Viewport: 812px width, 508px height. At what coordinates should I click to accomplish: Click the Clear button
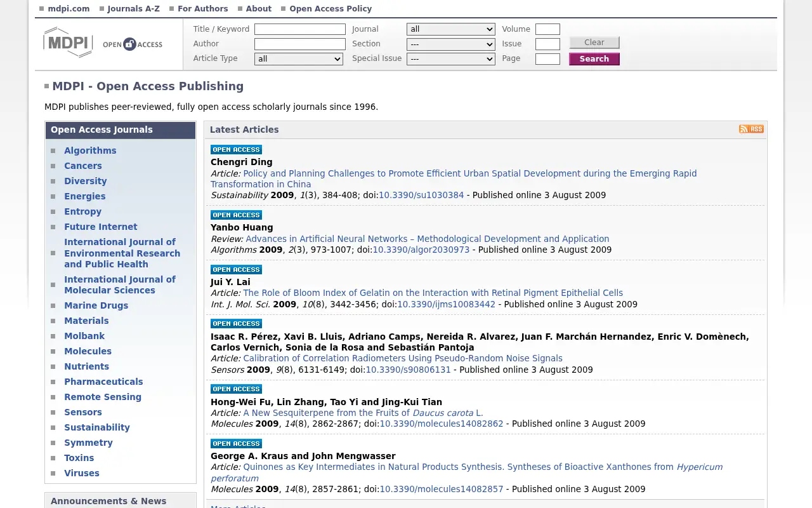pyautogui.click(x=594, y=43)
